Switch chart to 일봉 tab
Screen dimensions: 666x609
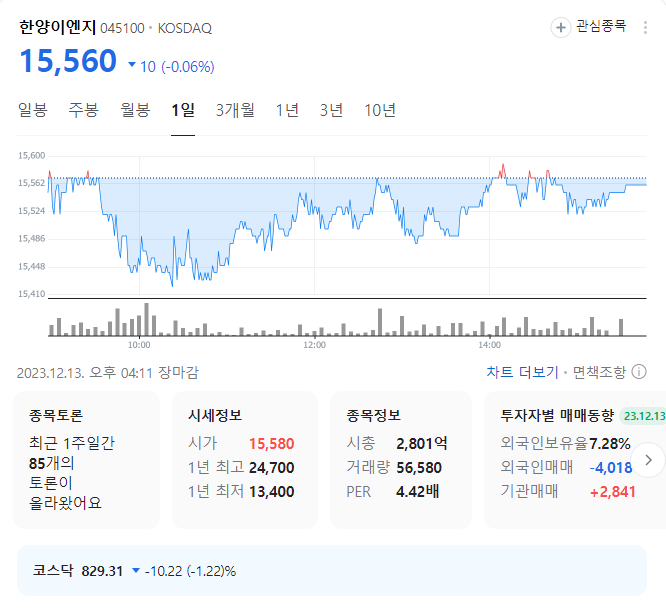33,110
